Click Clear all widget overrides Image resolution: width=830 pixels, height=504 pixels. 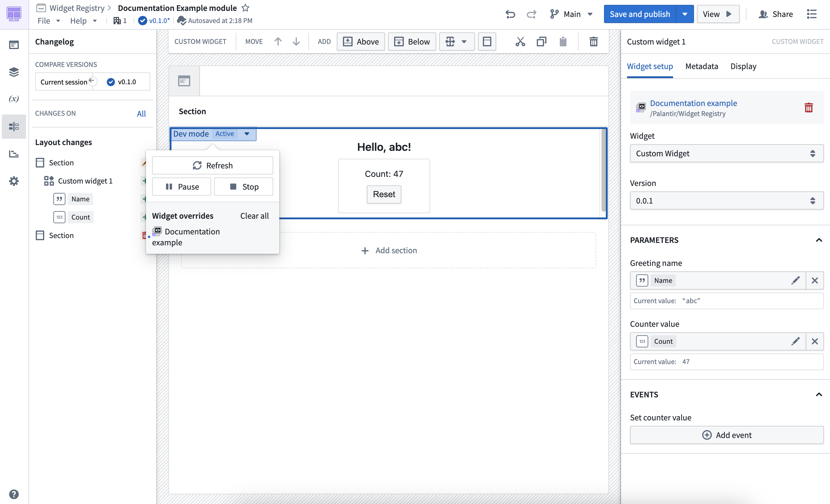click(254, 216)
